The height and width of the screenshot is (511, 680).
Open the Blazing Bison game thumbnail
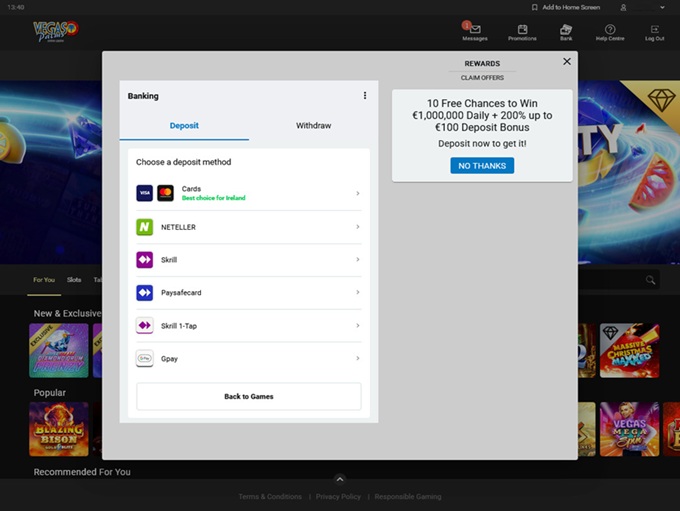point(59,428)
